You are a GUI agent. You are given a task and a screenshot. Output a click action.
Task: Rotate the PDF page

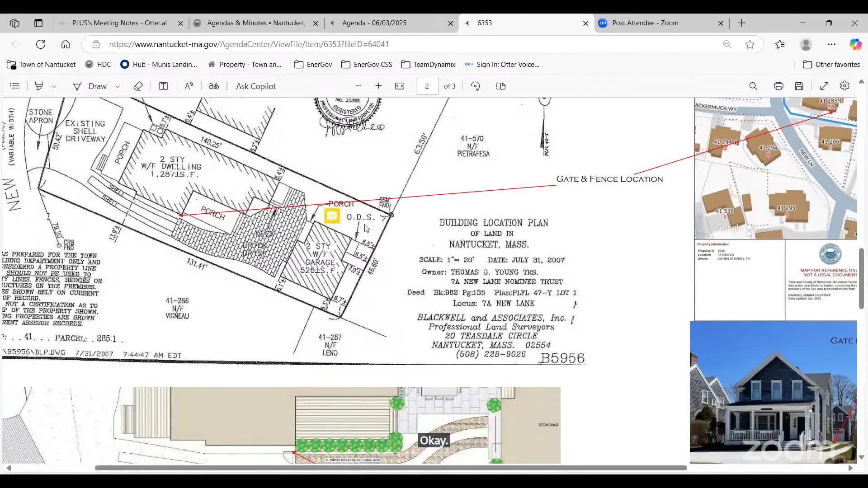475,86
